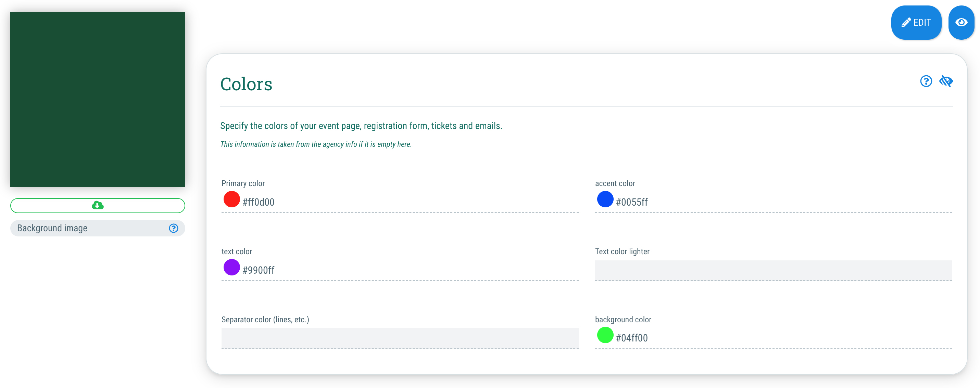Click the Colors heading
Screen dimensions: 980x388
point(246,84)
